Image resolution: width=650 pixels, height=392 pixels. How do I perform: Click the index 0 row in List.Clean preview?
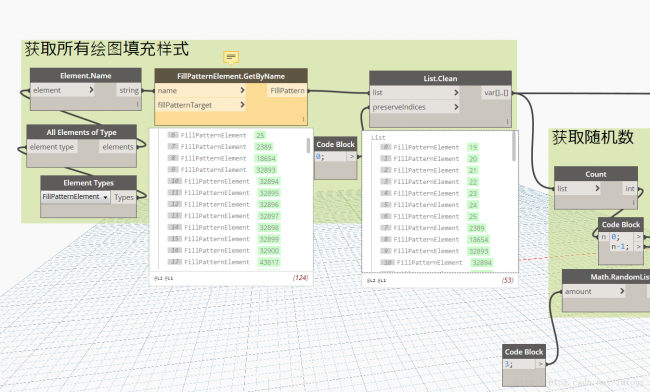click(x=429, y=147)
